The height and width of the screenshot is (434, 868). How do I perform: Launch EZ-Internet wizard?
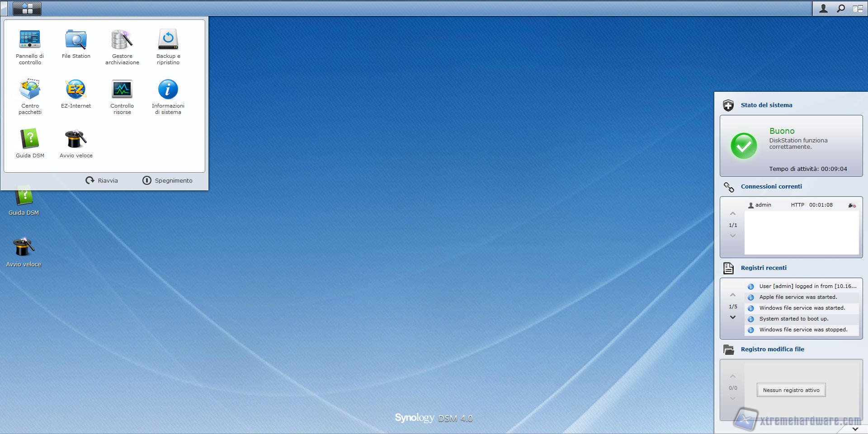click(76, 94)
